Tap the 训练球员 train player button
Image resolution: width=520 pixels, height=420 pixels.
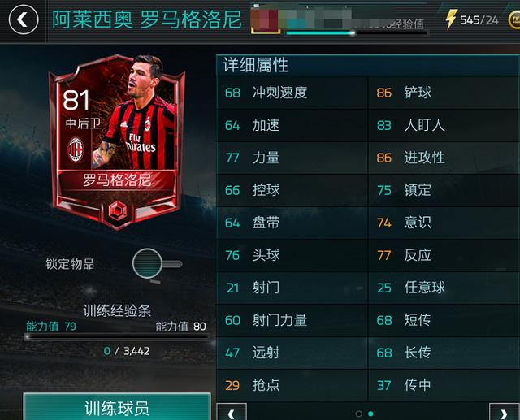coord(117,407)
